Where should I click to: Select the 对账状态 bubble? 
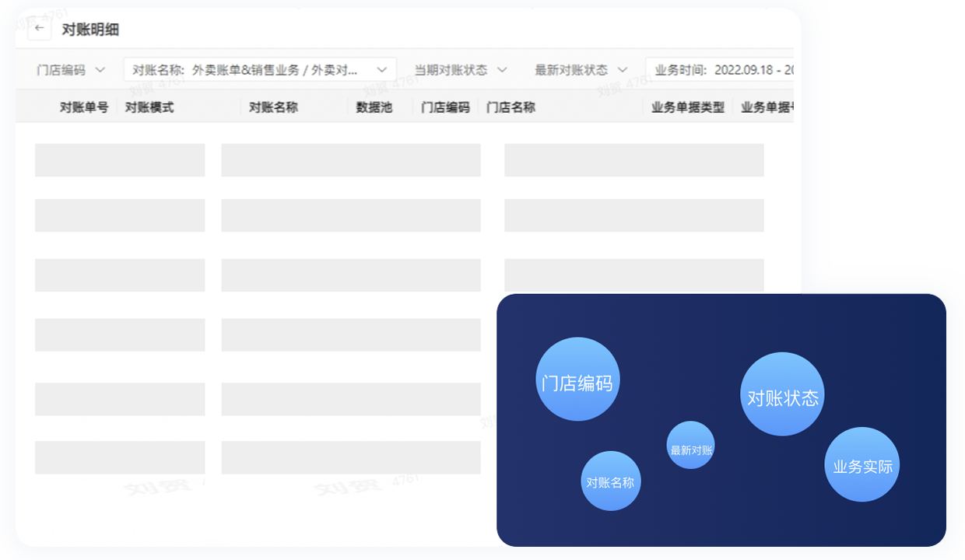782,394
